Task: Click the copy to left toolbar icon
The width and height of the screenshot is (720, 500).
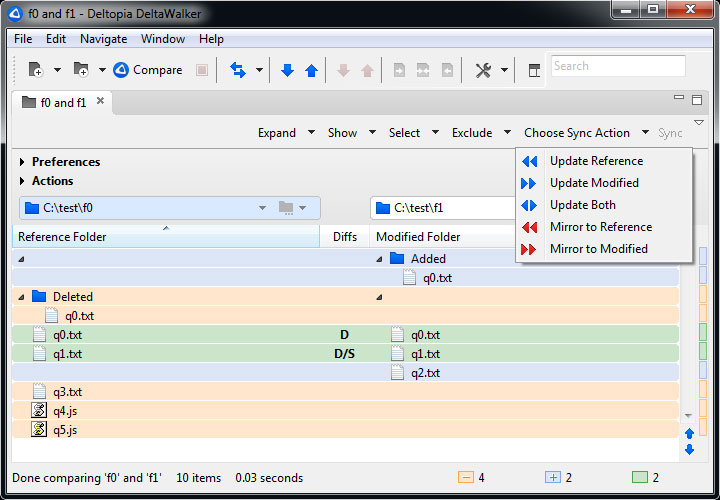Action: click(447, 70)
